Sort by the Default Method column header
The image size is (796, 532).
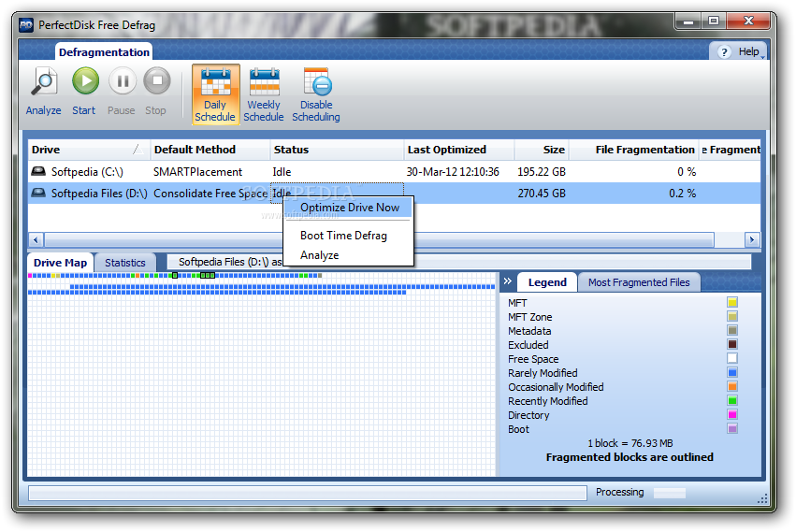(210, 150)
